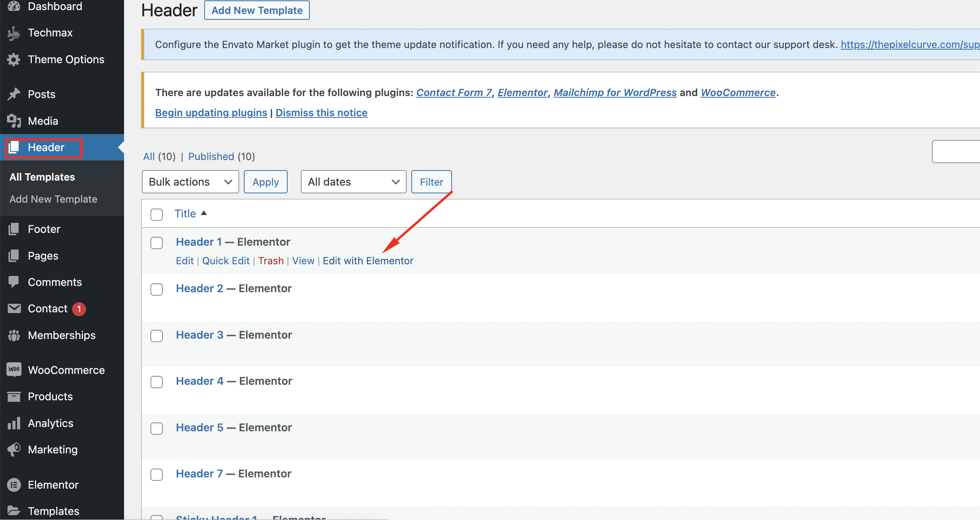Click the Comments speech bubble icon
This screenshot has height=520, width=980.
pyautogui.click(x=14, y=282)
